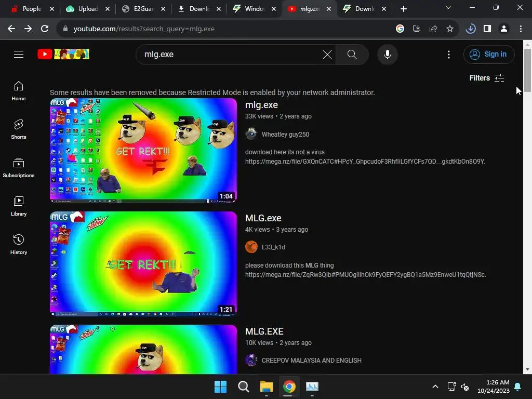This screenshot has width=532, height=399.
Task: Open Shorts in the sidebar
Action: (19, 129)
